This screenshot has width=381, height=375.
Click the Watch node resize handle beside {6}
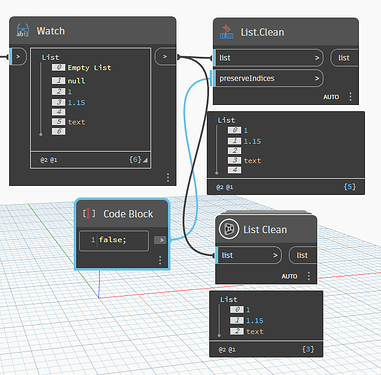pyautogui.click(x=145, y=160)
